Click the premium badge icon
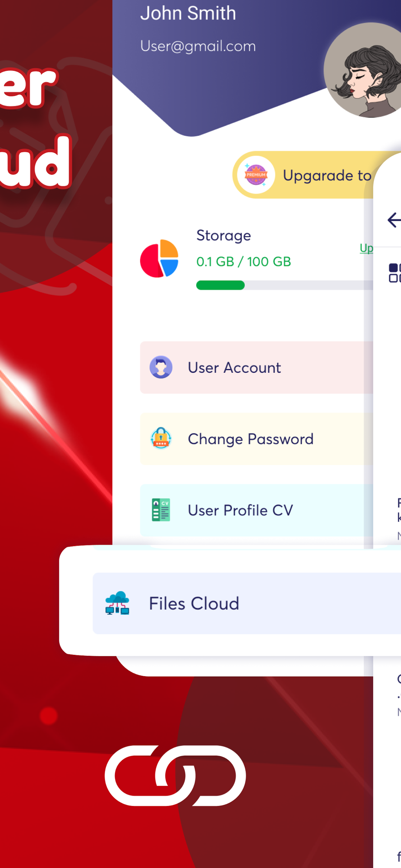This screenshot has height=868, width=401. (x=256, y=175)
